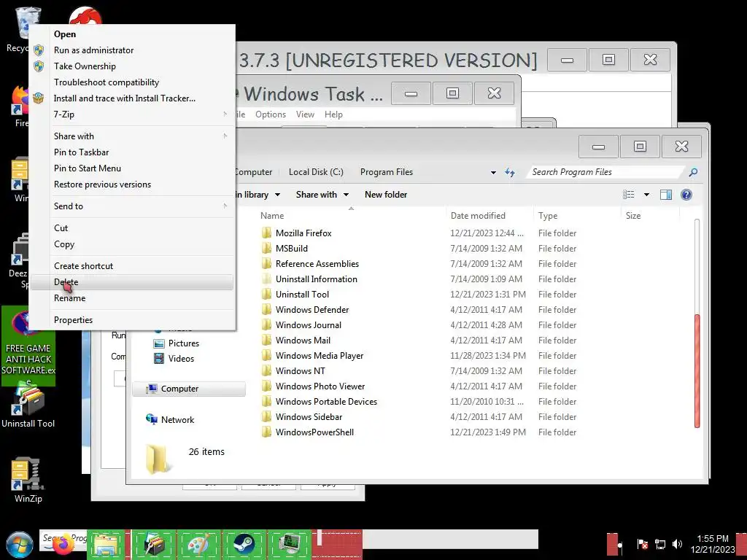Screen dimensions: 747x560
Task: Select Uninstall Information folder icon
Action: point(267,279)
